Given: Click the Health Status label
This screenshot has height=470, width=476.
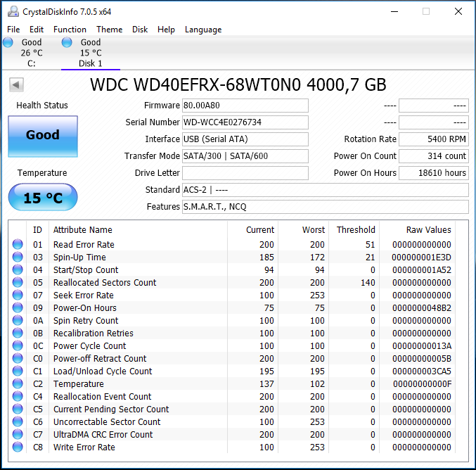Looking at the screenshot, I should 42,105.
